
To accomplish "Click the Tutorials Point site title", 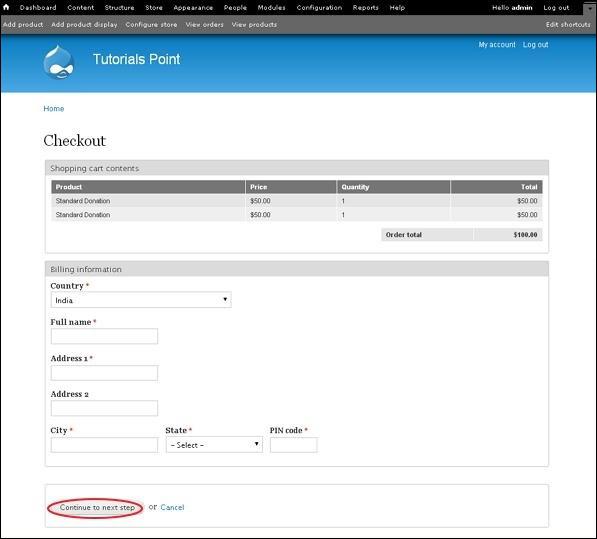I will point(136,59).
